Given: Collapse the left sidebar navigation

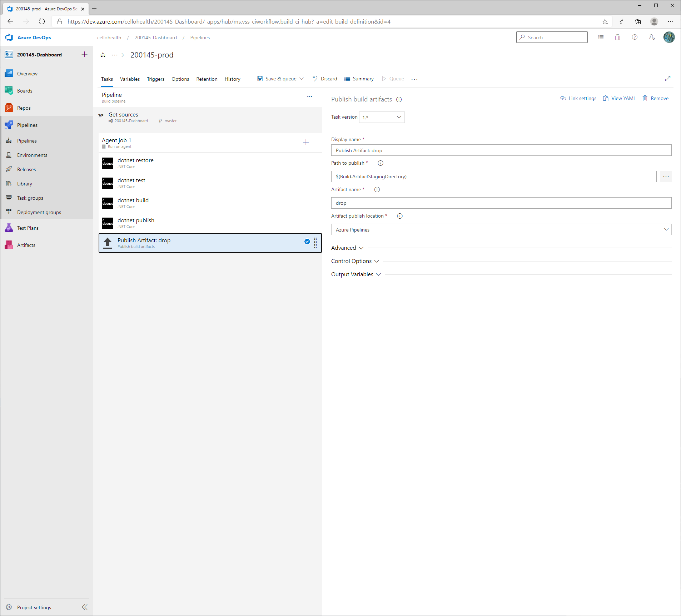Looking at the screenshot, I should click(x=85, y=607).
